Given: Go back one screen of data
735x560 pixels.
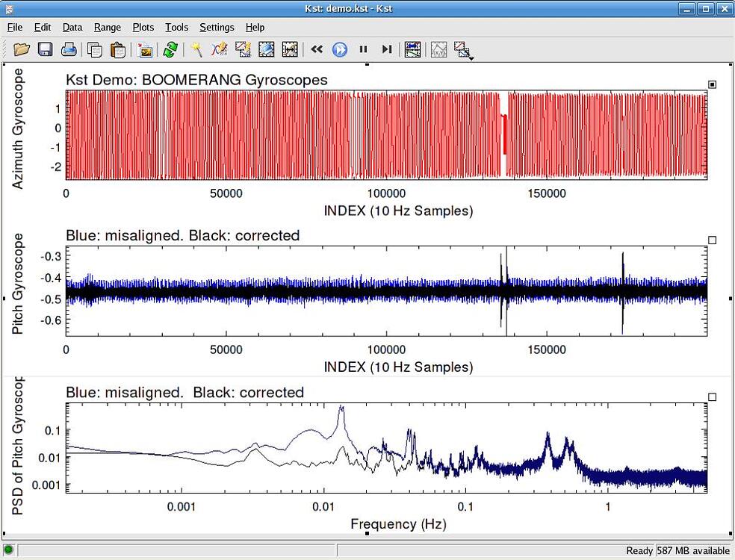Looking at the screenshot, I should pyautogui.click(x=316, y=49).
